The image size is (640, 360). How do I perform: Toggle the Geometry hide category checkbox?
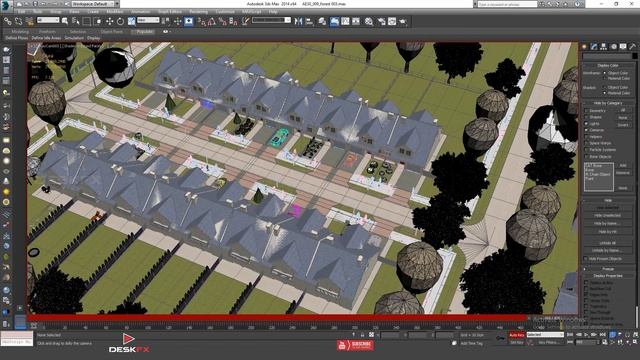point(587,111)
